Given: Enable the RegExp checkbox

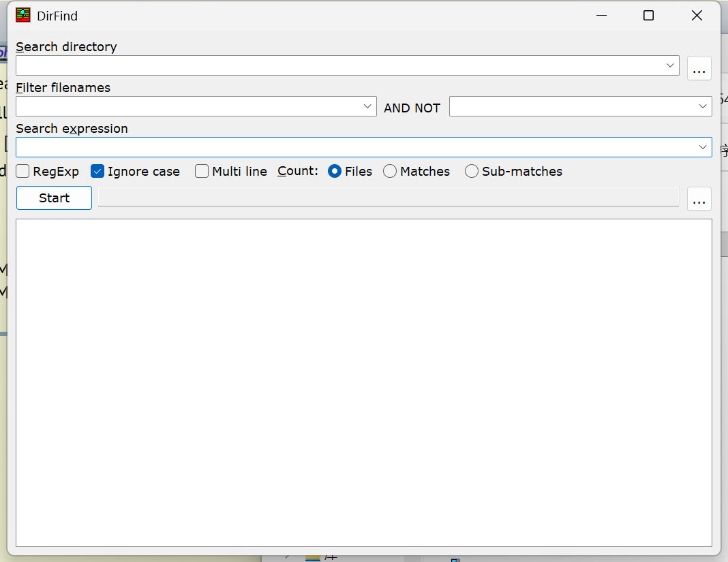Looking at the screenshot, I should pyautogui.click(x=22, y=171).
